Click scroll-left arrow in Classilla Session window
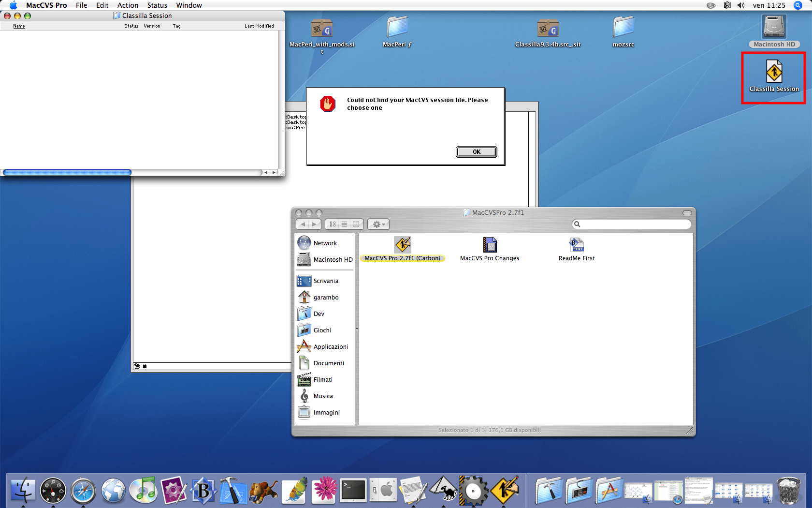This screenshot has height=508, width=812. [x=266, y=172]
